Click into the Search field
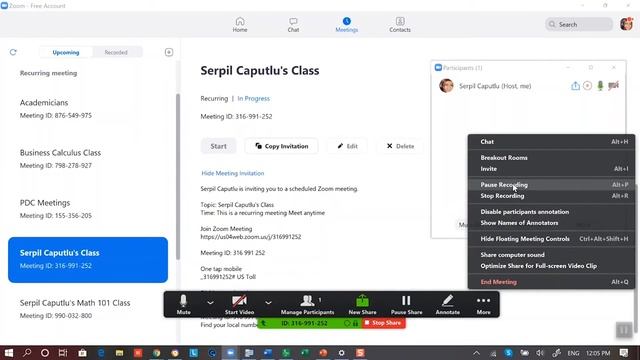This screenshot has height=360, width=640. point(579,24)
